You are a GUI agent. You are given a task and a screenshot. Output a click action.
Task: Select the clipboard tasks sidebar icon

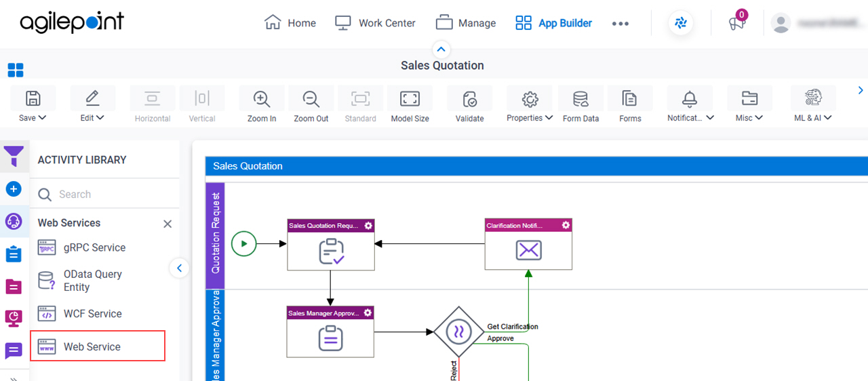pyautogui.click(x=14, y=254)
